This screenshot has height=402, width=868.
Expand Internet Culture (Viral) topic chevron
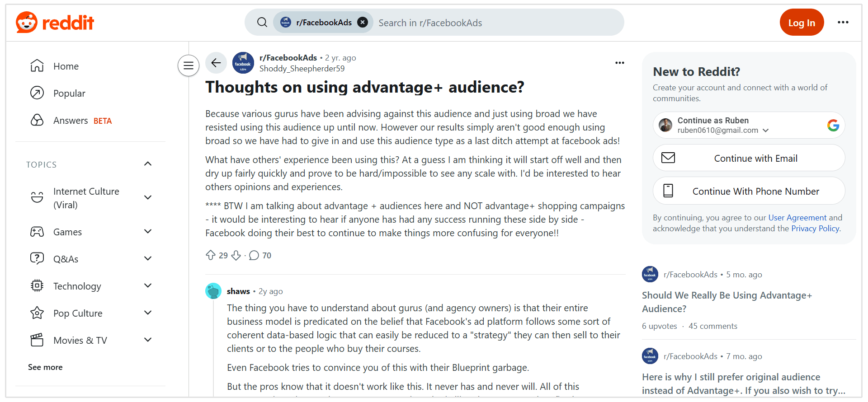coord(147,197)
